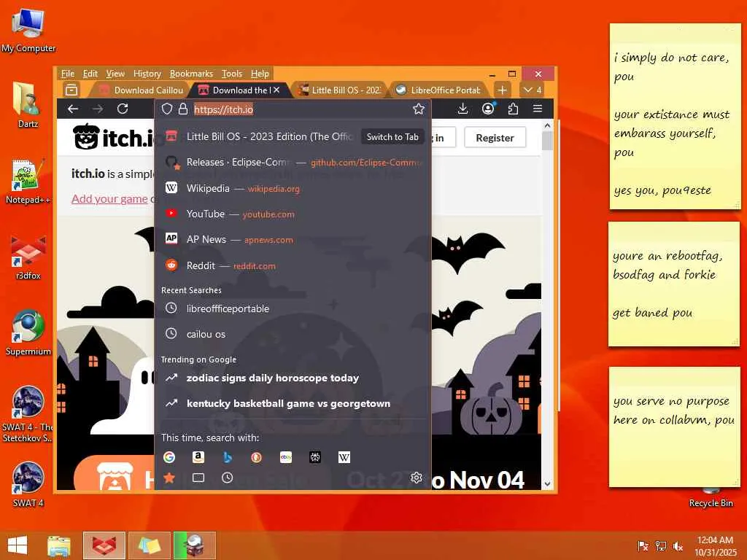747x560 pixels.
Task: Bookmark this page with the star
Action: pos(418,109)
